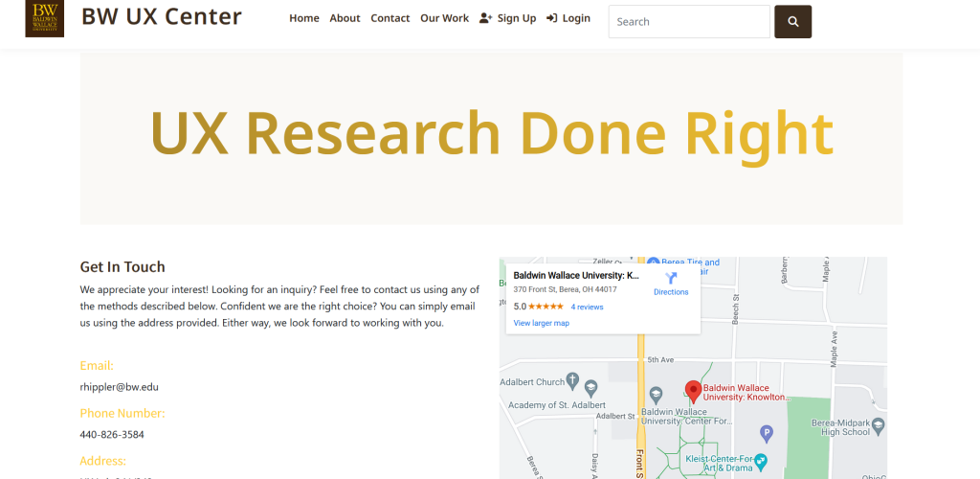Navigate to the Contact page
Image resolution: width=980 pixels, height=479 pixels.
[x=390, y=18]
